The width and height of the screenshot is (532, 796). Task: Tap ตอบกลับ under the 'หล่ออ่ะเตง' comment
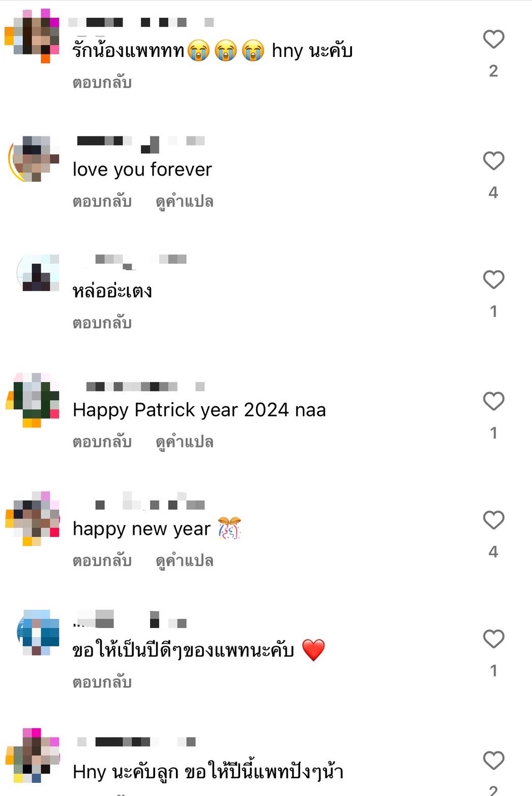click(x=102, y=323)
